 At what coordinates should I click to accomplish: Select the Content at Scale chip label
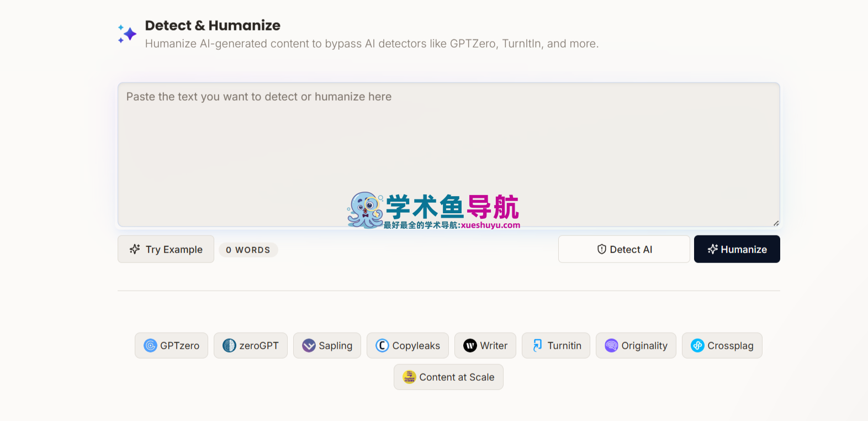[457, 377]
